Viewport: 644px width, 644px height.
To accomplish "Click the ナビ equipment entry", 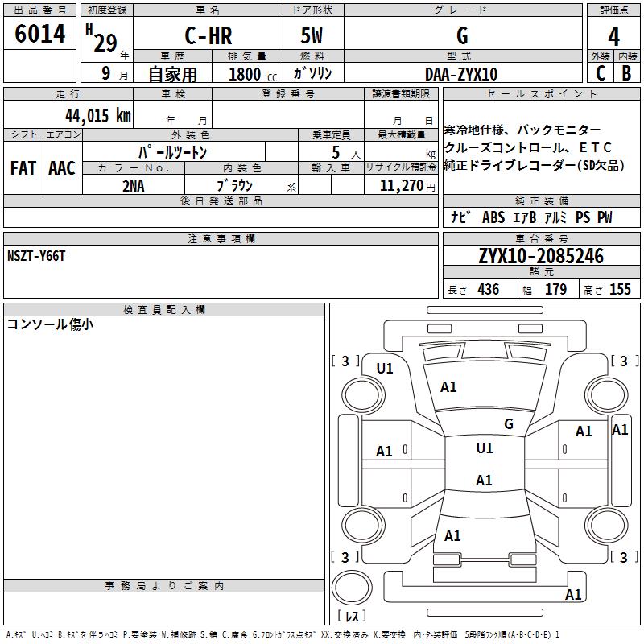I will 460,217.
